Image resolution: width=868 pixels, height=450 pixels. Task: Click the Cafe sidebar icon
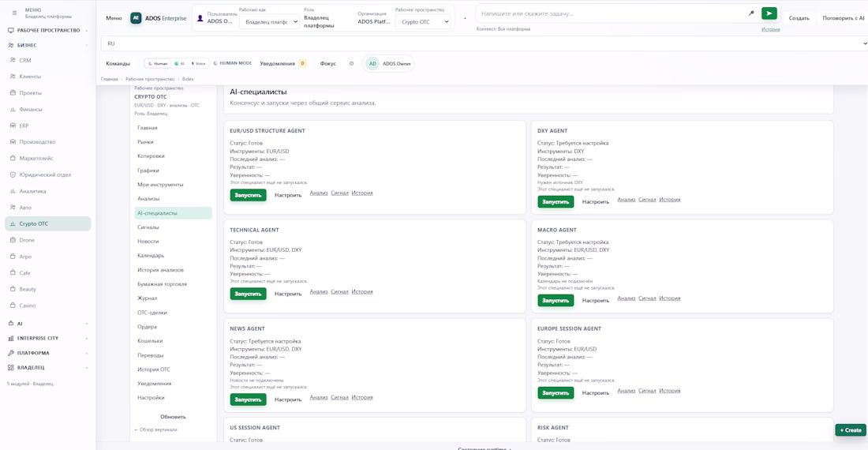13,273
